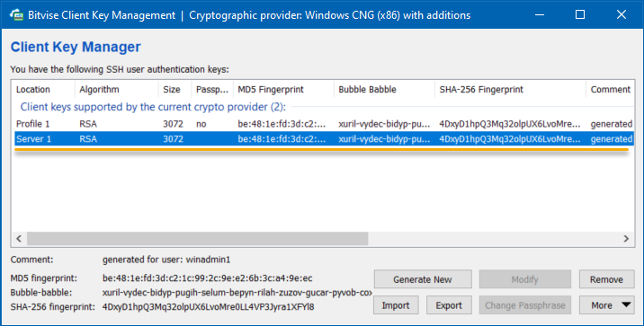Click the Passp... column header
The image size is (644, 326).
pos(212,90)
